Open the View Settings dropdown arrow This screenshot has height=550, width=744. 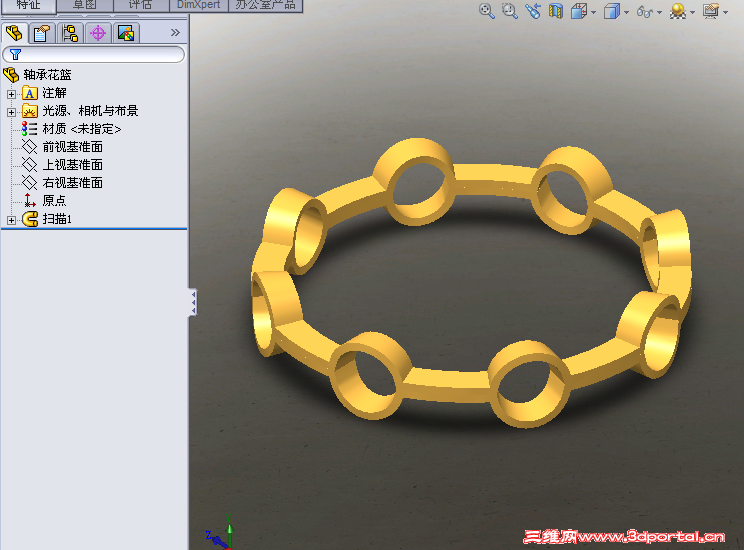click(725, 12)
